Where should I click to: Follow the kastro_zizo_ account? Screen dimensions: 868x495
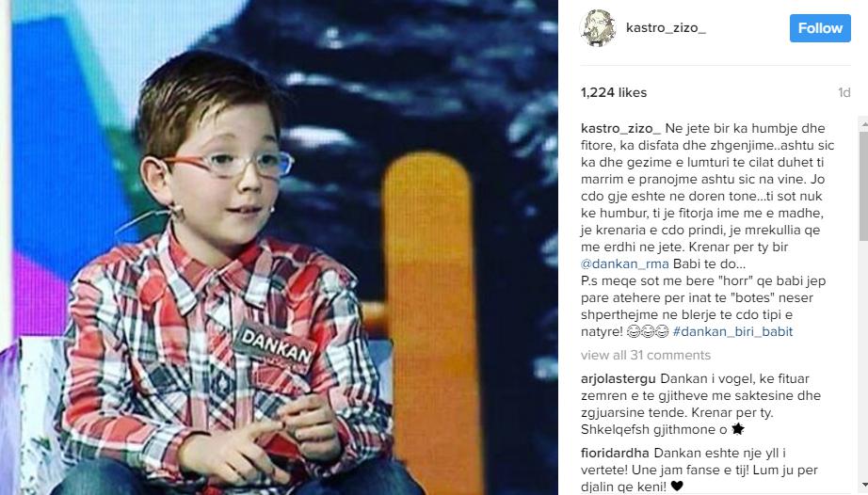[x=820, y=28]
